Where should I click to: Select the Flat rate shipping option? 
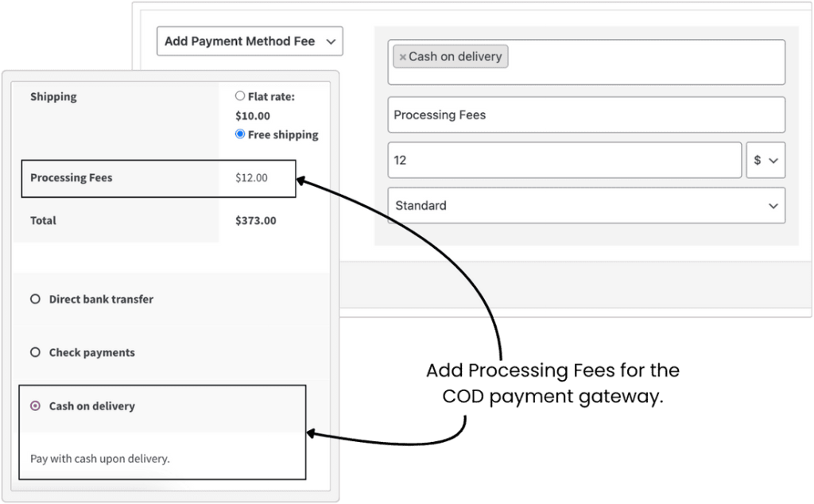click(240, 96)
